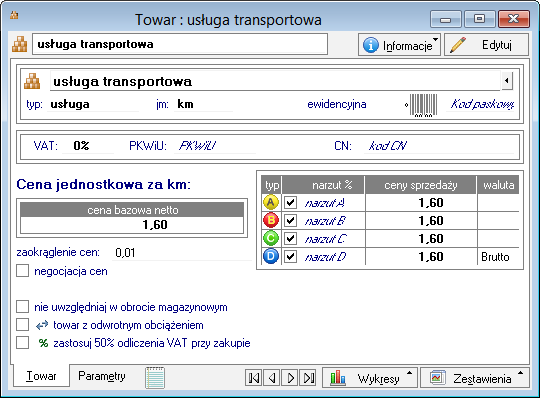The width and height of the screenshot is (540, 398).
Task: Close the Towar window
Action: (x=513, y=19)
